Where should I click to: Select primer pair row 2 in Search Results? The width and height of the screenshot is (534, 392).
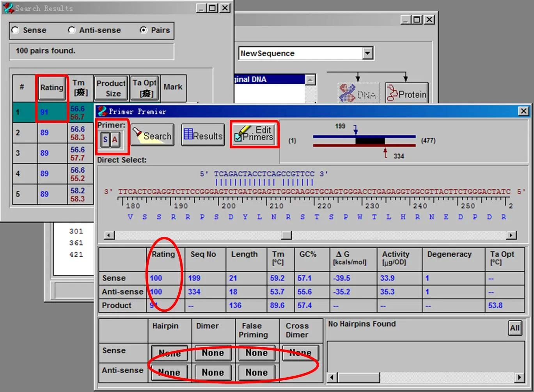(53, 133)
